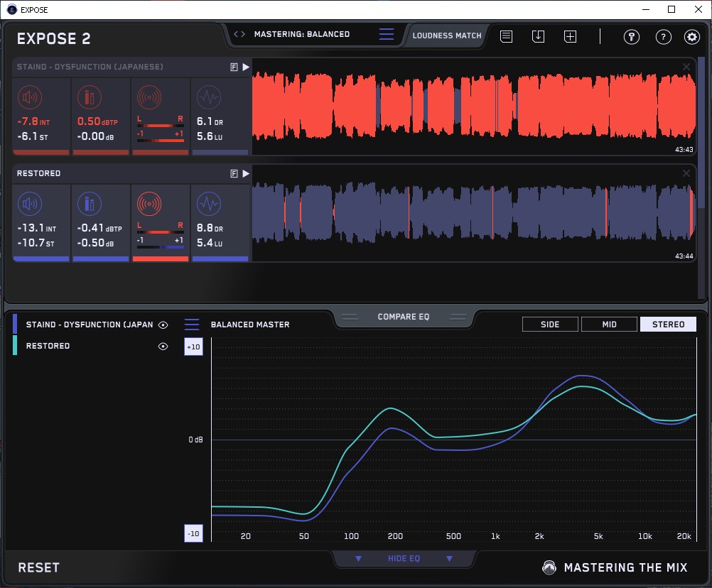Open the settings gear icon
Viewport: 712px width, 588px height.
coord(691,37)
